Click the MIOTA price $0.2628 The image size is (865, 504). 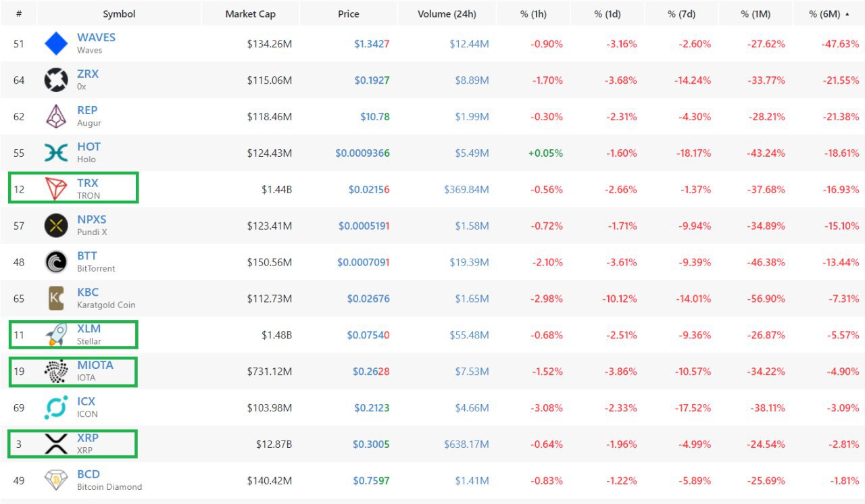371,372
